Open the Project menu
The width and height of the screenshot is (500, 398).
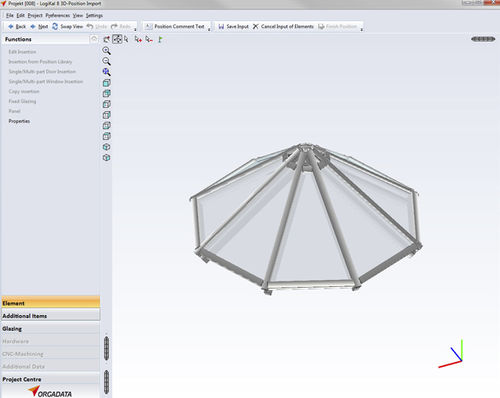[35, 15]
